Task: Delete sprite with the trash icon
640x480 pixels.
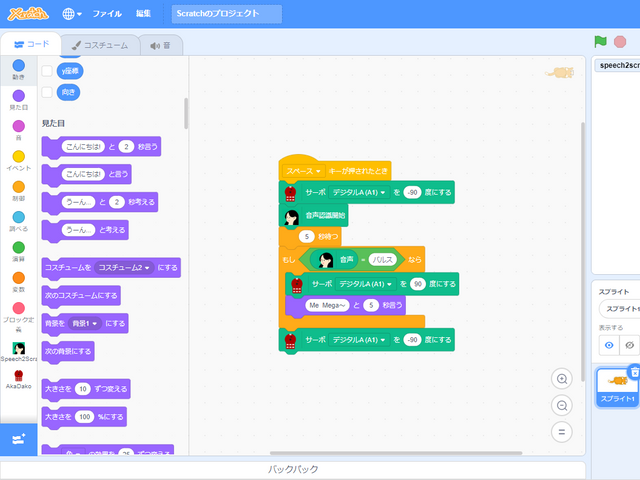Action: pos(633,372)
